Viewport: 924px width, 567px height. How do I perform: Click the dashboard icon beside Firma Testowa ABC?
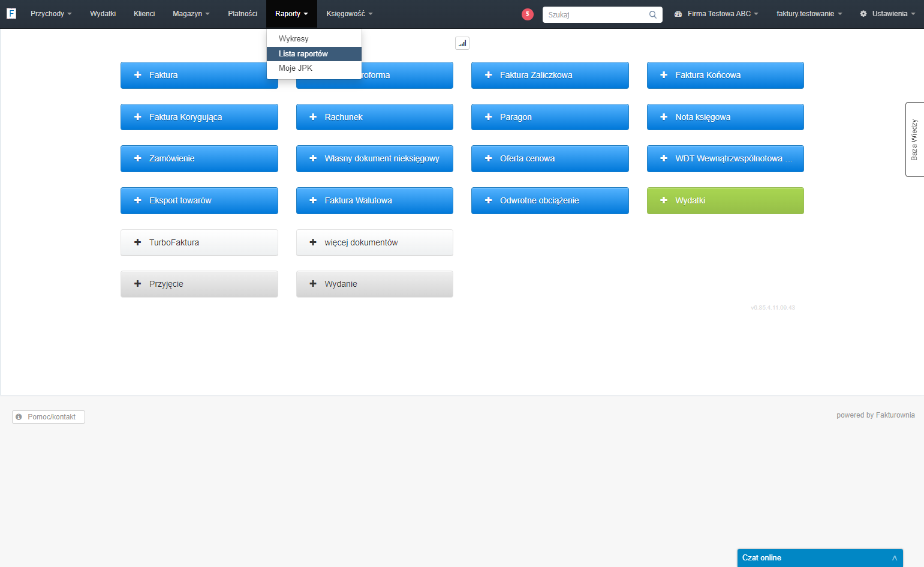tap(678, 14)
